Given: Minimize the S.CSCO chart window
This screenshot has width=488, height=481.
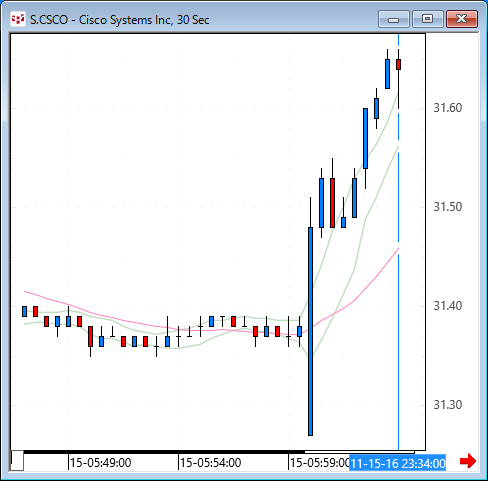Looking at the screenshot, I should pyautogui.click(x=394, y=19).
